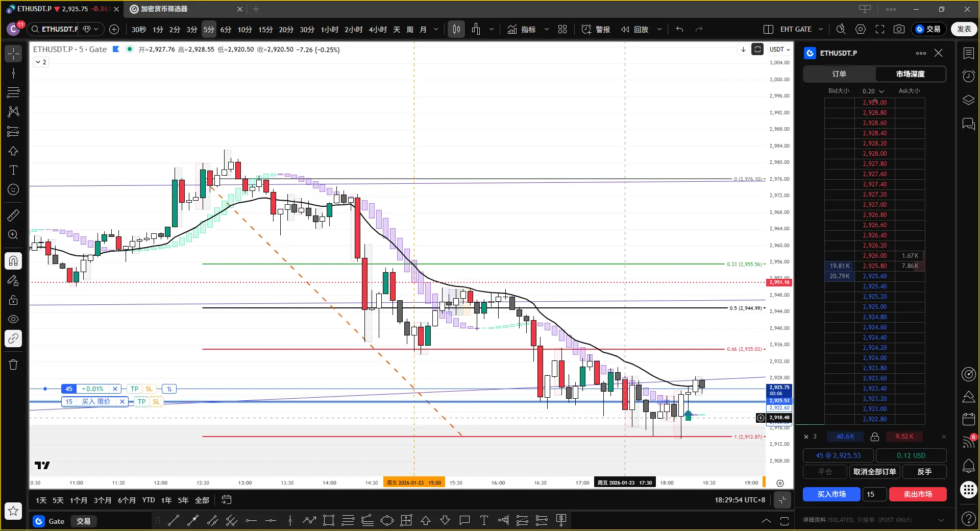Delete drawings with the trash icon
Viewport: 980px width, 531px height.
(13, 365)
